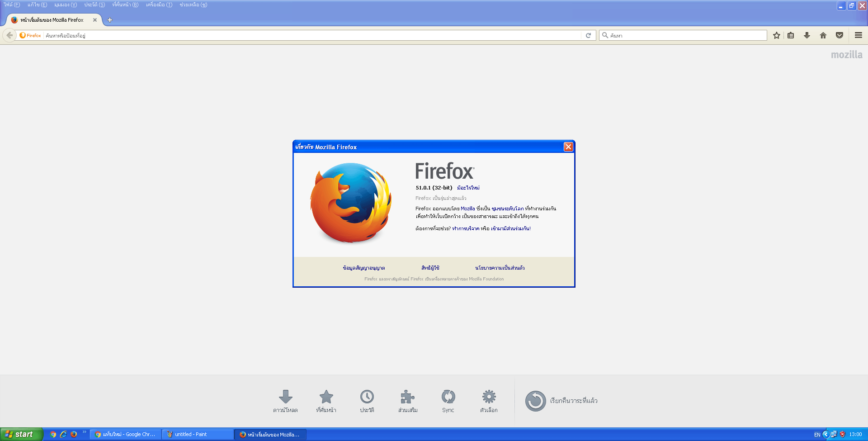Screen dimensions: 868x441
Task: Switch to untitled - Paint taskbar window
Action: point(198,434)
